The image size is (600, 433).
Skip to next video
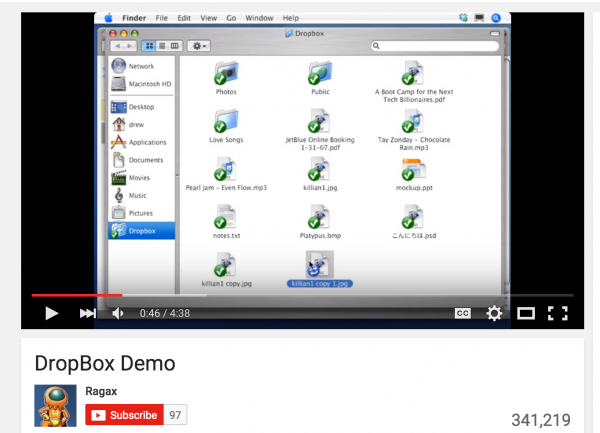(88, 313)
